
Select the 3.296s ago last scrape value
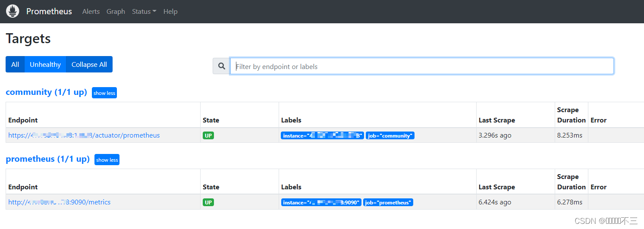[495, 135]
